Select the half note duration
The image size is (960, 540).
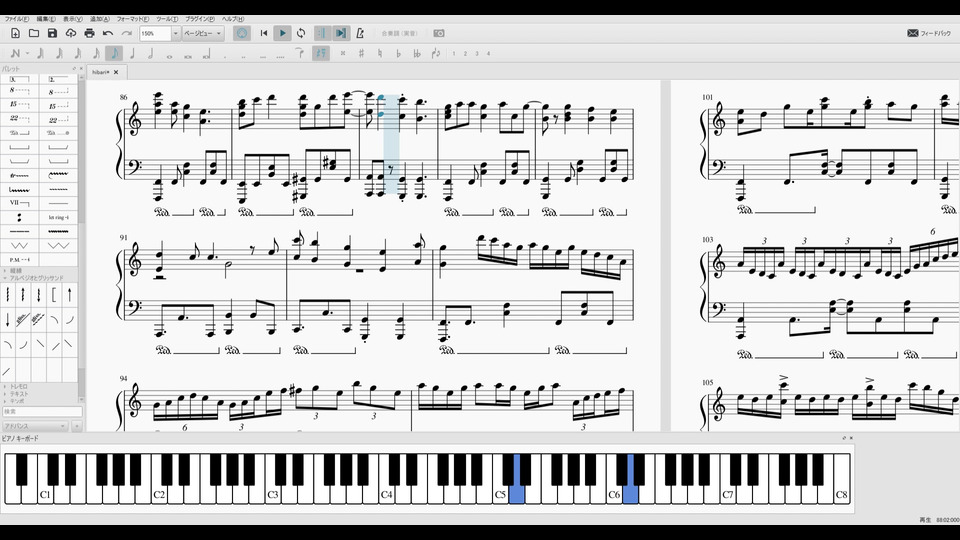[151, 53]
